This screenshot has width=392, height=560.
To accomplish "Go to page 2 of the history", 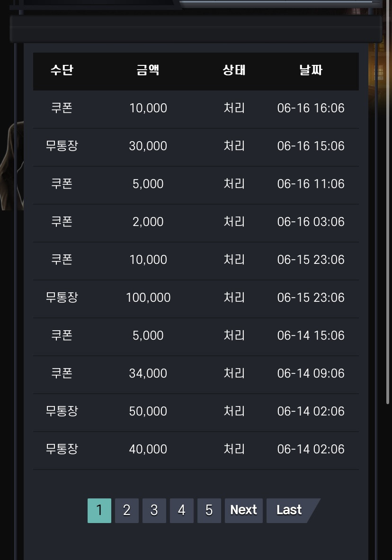I will [127, 510].
